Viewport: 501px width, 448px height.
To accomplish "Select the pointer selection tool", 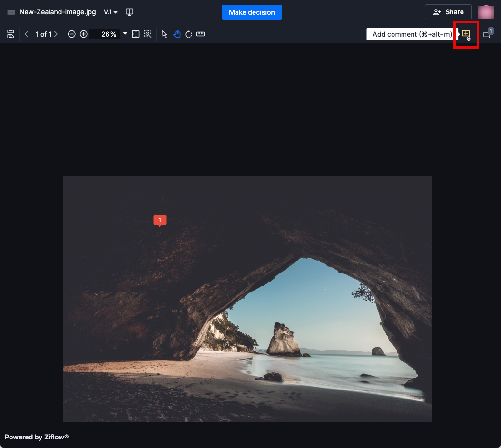I will pyautogui.click(x=165, y=34).
